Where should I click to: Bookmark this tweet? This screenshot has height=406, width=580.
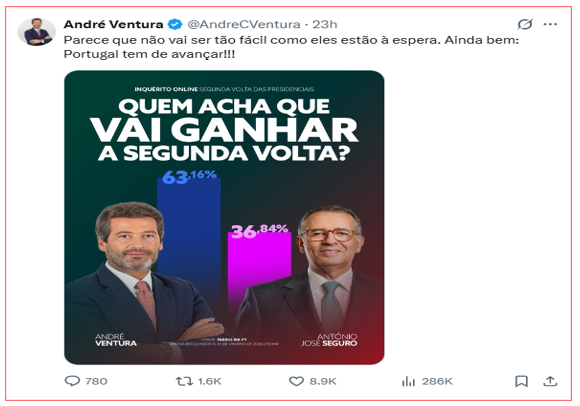click(522, 381)
